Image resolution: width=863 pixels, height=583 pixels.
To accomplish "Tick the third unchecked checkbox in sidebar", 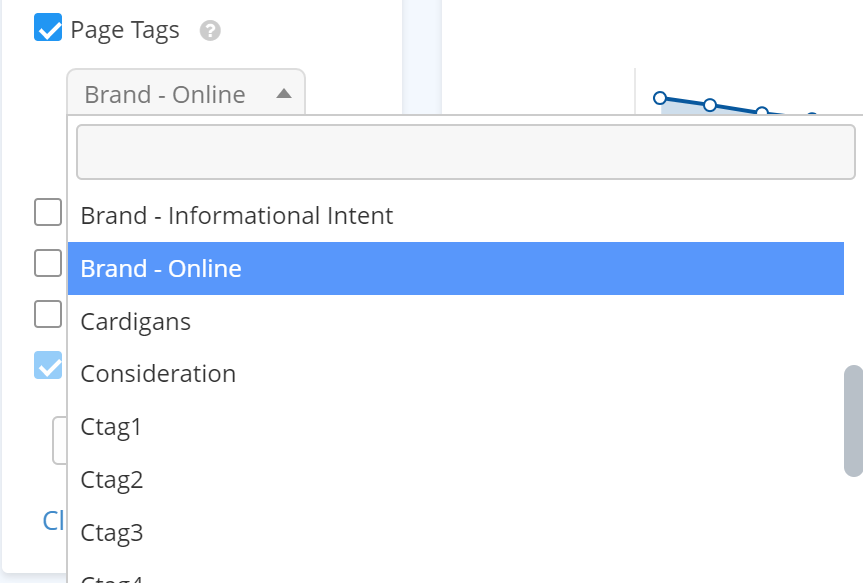I will point(48,314).
